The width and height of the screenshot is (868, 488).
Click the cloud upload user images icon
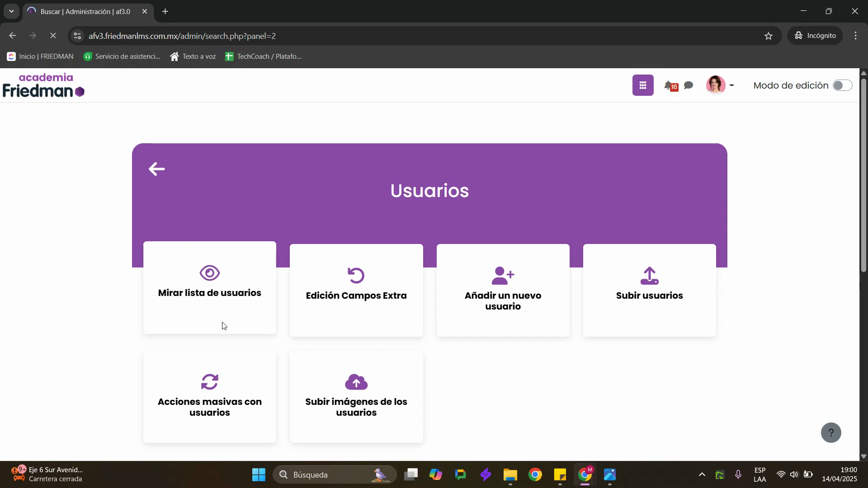click(356, 382)
